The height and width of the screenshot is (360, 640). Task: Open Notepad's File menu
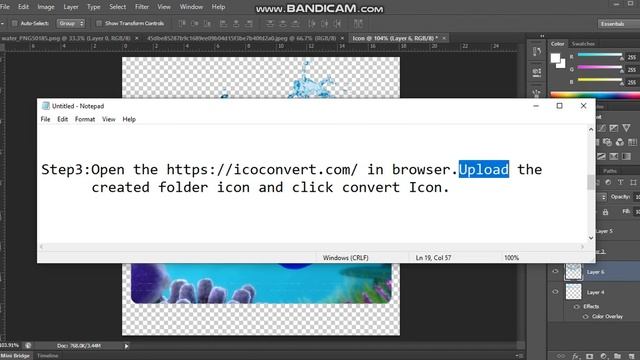(x=45, y=119)
